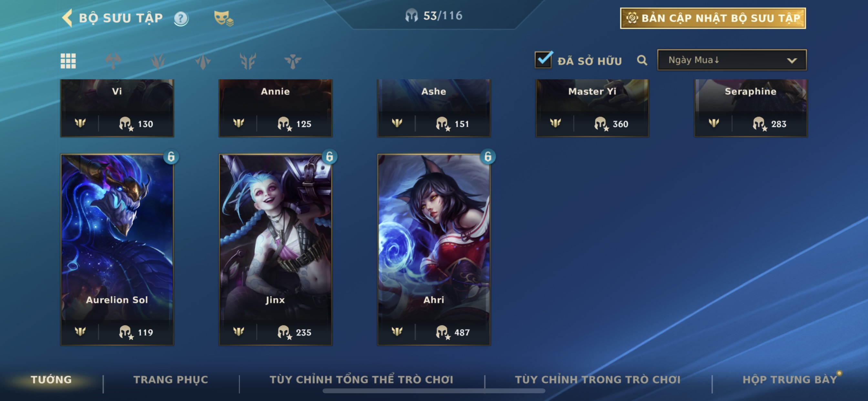Open the Hộp Trưng Bày tab

pos(790,380)
